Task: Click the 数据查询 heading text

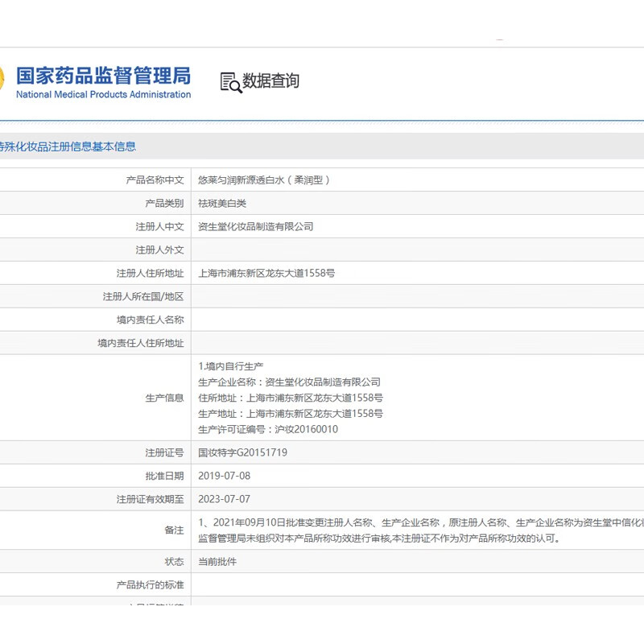Action: coord(270,80)
